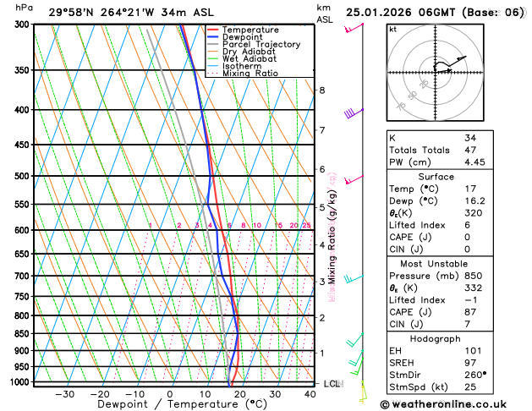532x411 pixels.
Task: Click the 500 hPa pressure level label
Action: click(x=22, y=176)
